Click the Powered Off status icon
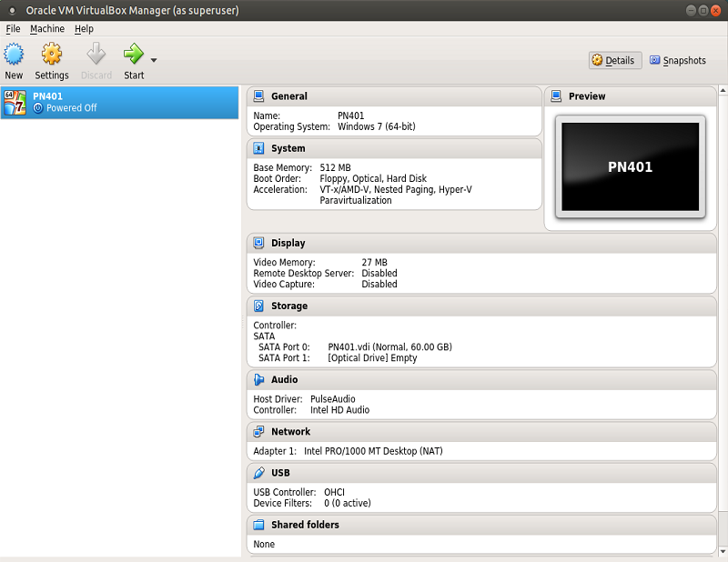728x562 pixels. tap(38, 108)
